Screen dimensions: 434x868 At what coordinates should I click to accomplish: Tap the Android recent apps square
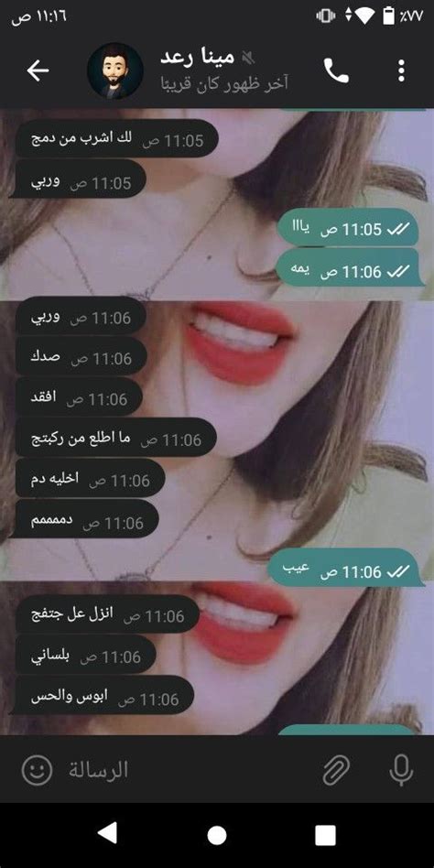pyautogui.click(x=326, y=835)
